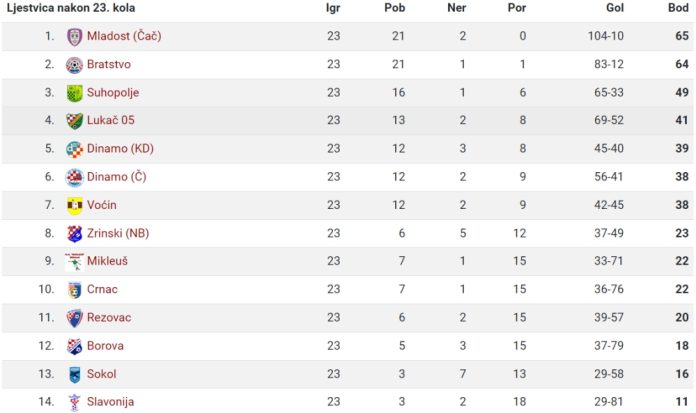Click the Gol column header

[615, 8]
